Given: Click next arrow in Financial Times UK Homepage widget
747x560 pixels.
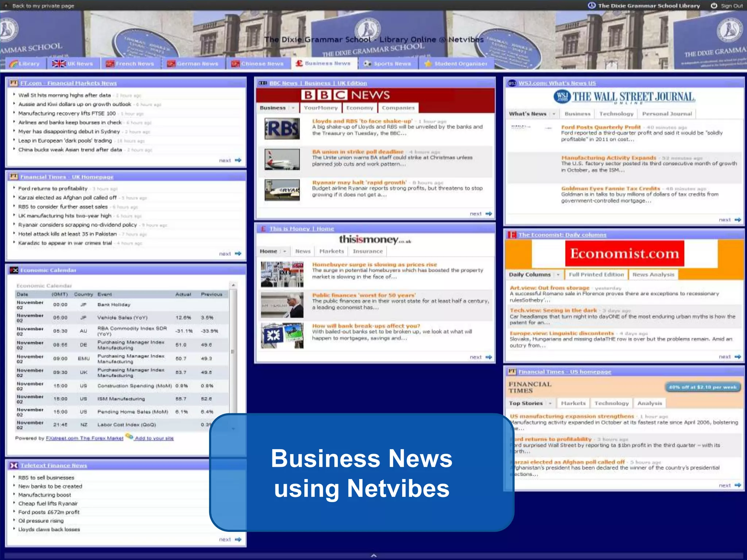Looking at the screenshot, I should [x=238, y=253].
